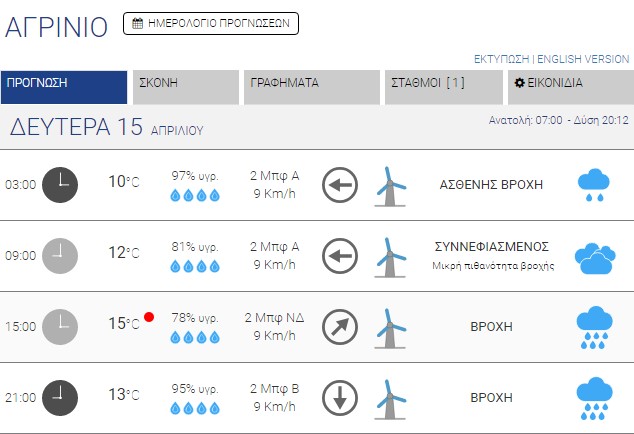Image resolution: width=634 pixels, height=434 pixels.
Task: Click the north wind arrow at 21:00
Action: point(340,397)
